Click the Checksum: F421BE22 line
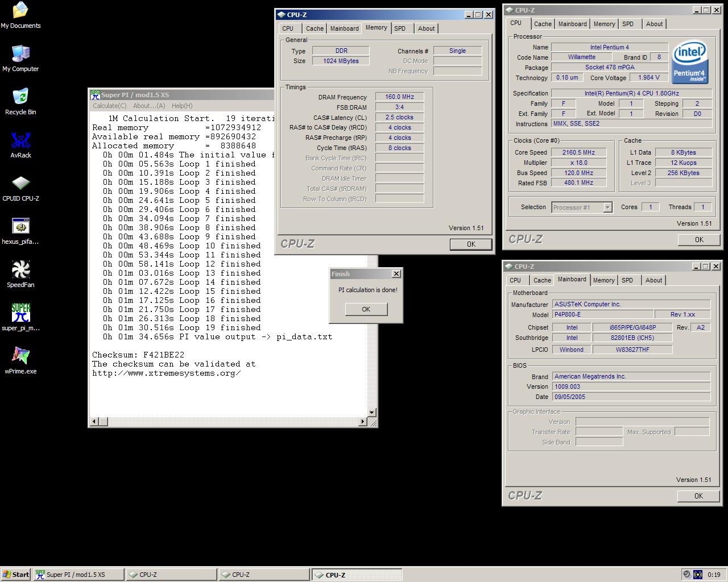 tap(138, 355)
